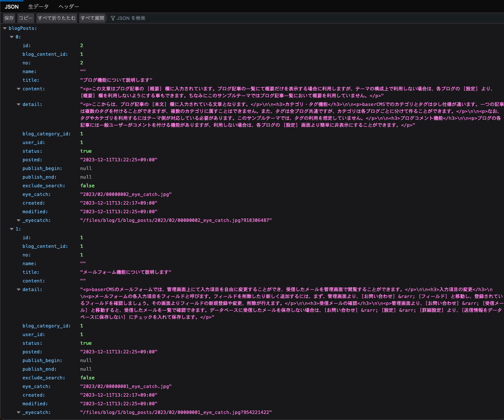Click the コピー button
Image resolution: width=504 pixels, height=420 pixels.
coord(26,18)
